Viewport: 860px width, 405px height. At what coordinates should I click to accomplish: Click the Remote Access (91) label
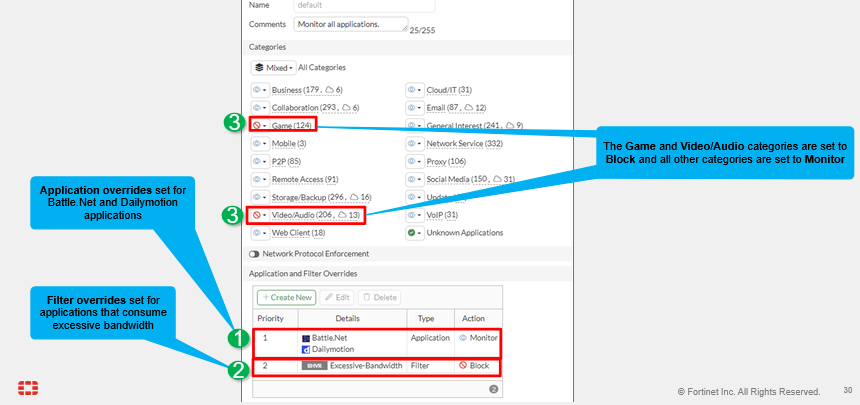[x=305, y=179]
